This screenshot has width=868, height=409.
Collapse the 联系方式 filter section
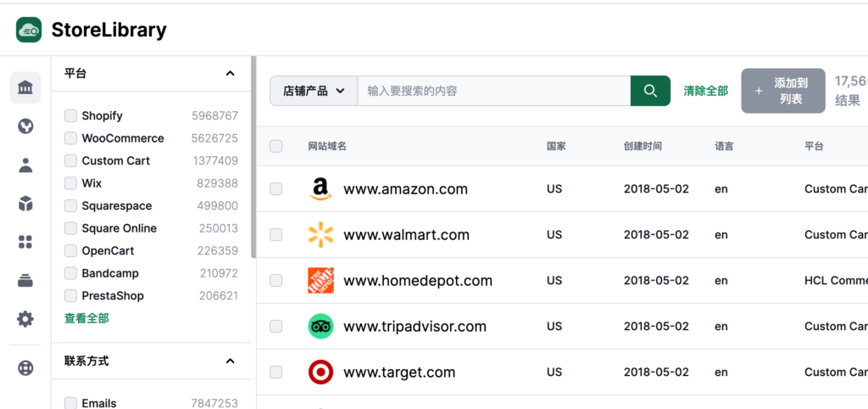tap(231, 361)
